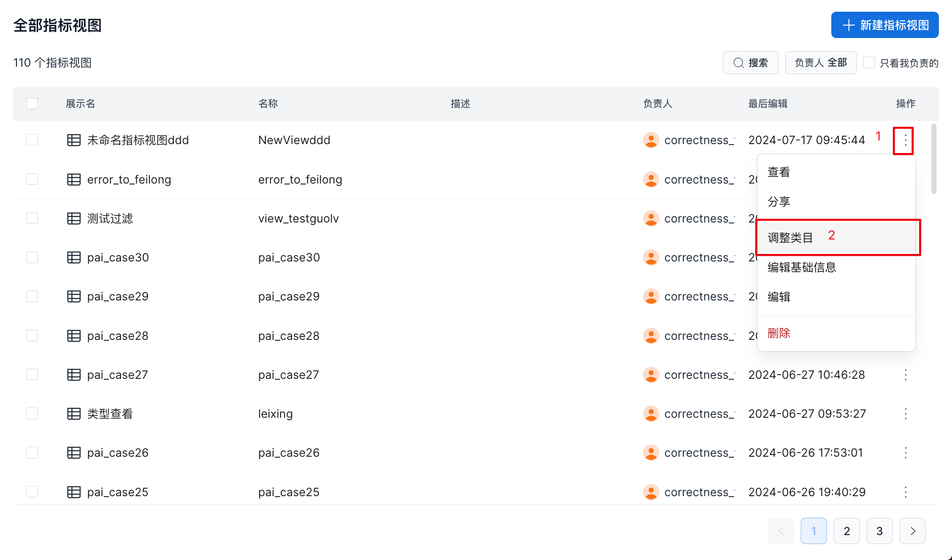Choose 编辑基础信息 in the context menu
Viewport: 952px width, 560px height.
click(x=802, y=267)
